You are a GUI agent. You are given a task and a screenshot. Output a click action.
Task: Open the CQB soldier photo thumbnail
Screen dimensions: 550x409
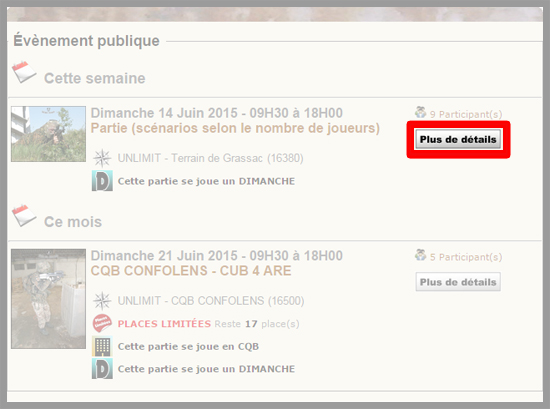[x=48, y=299]
